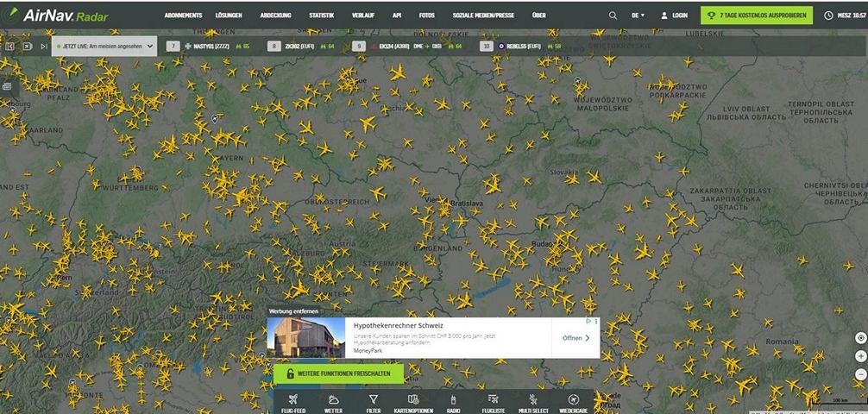
Task: Click the search magnifier icon
Action: coord(613,16)
